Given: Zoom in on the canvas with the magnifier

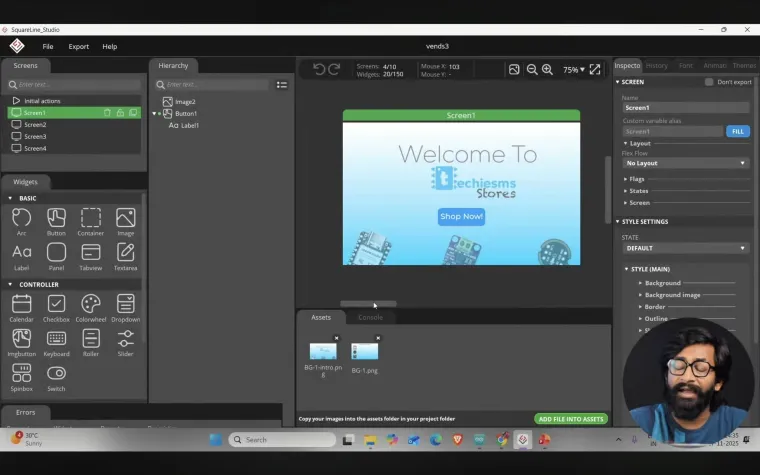Looking at the screenshot, I should pos(547,69).
